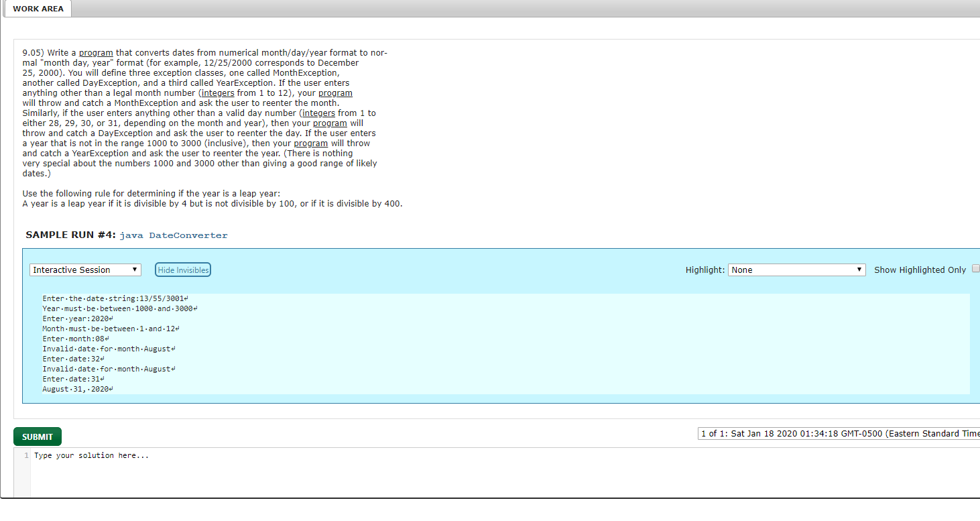Open the 'program' link near the YearException sentence
Image resolution: width=980 pixels, height=521 pixels.
310,143
